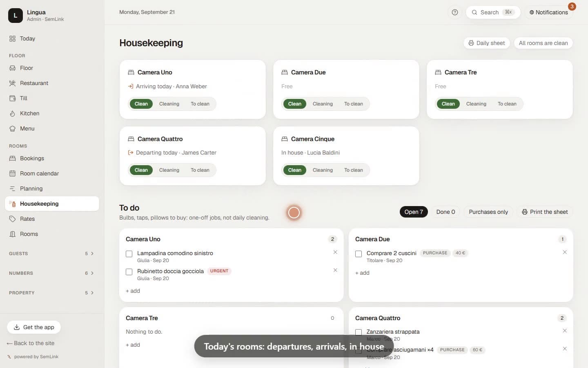Click the Bookings bed icon
The image size is (588, 368).
point(13,158)
